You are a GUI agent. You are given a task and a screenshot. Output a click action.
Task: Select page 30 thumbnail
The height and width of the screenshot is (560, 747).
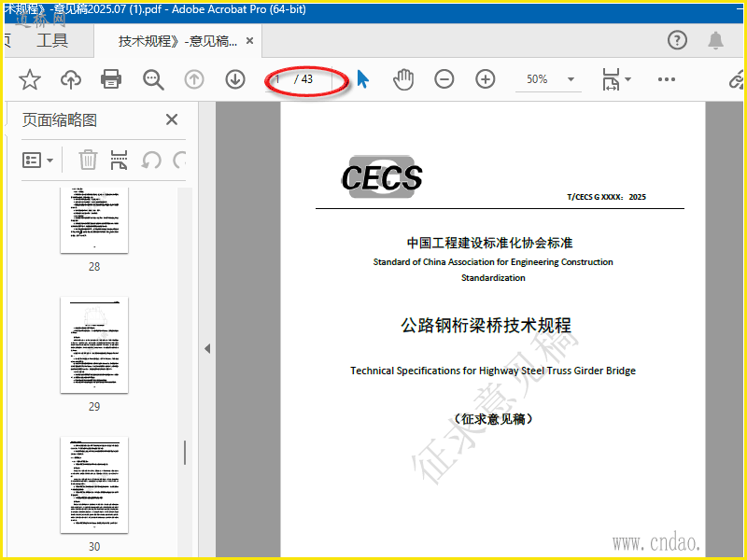(x=94, y=484)
